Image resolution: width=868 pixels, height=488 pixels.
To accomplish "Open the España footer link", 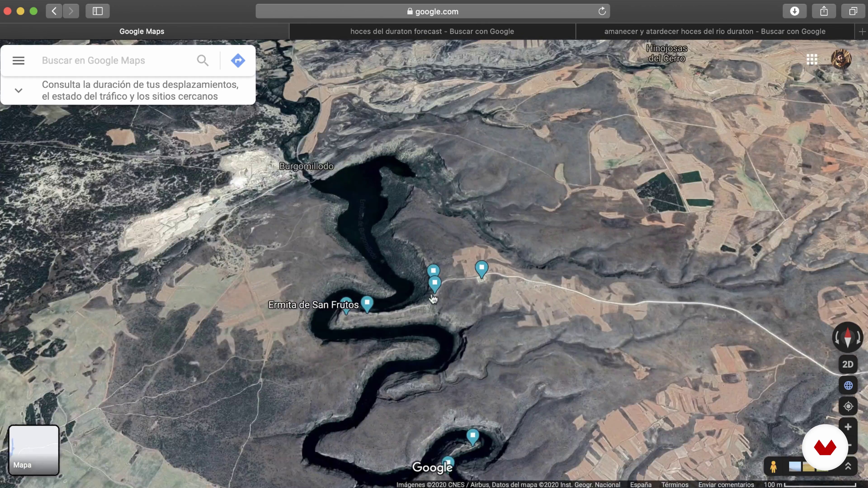I will pyautogui.click(x=641, y=484).
